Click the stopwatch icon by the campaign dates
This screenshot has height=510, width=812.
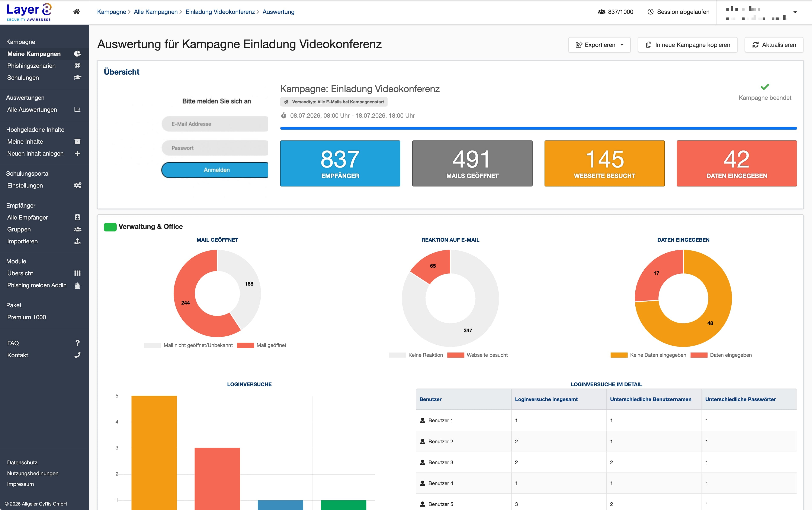click(x=284, y=116)
